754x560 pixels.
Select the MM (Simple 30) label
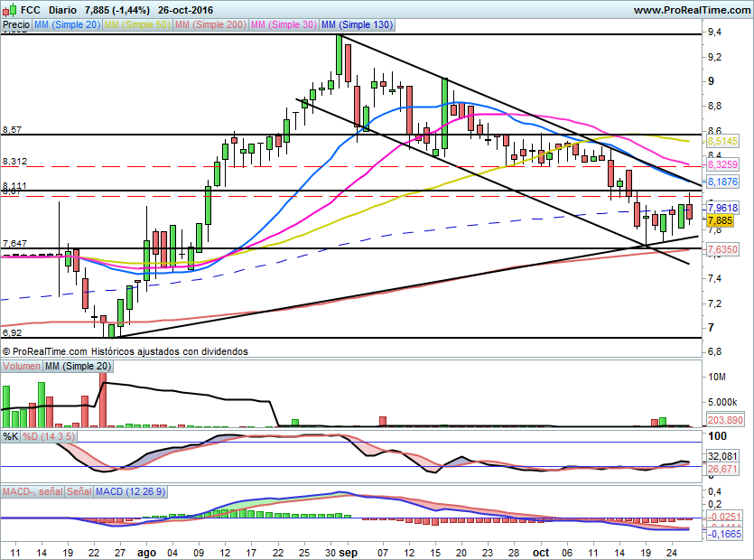(x=284, y=24)
